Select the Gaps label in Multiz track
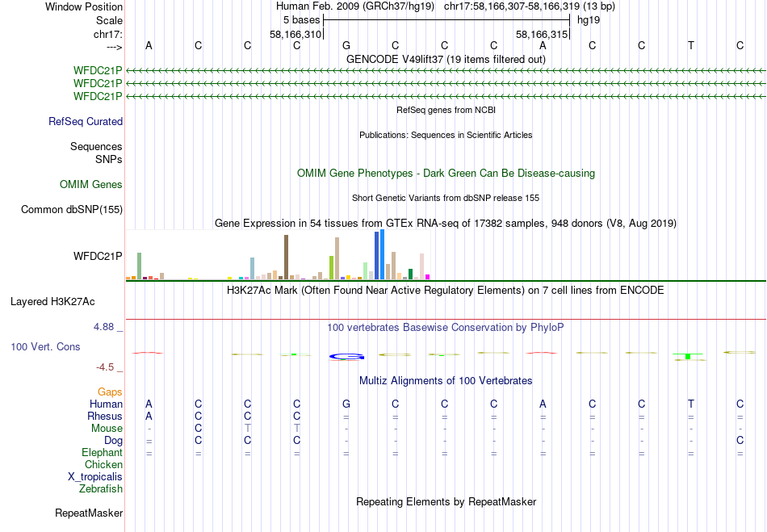767x532 pixels. [x=110, y=392]
